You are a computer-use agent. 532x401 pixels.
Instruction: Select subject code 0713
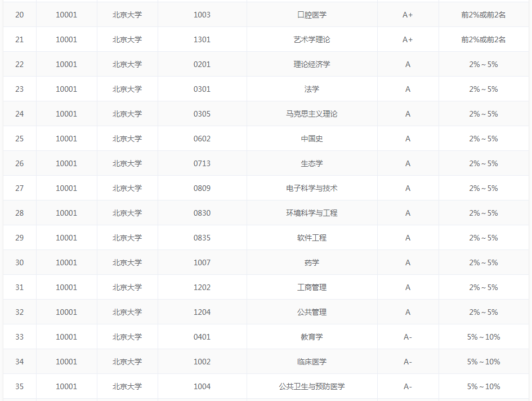202,164
